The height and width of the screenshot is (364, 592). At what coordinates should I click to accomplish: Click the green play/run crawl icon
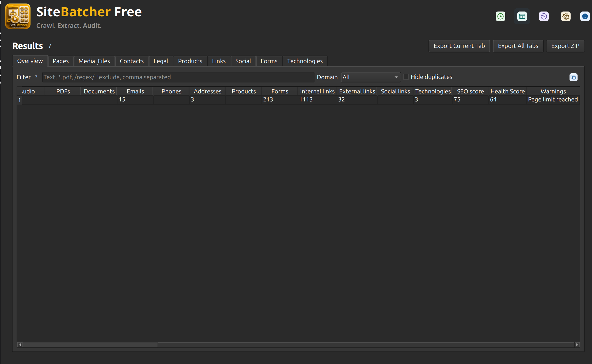(500, 16)
